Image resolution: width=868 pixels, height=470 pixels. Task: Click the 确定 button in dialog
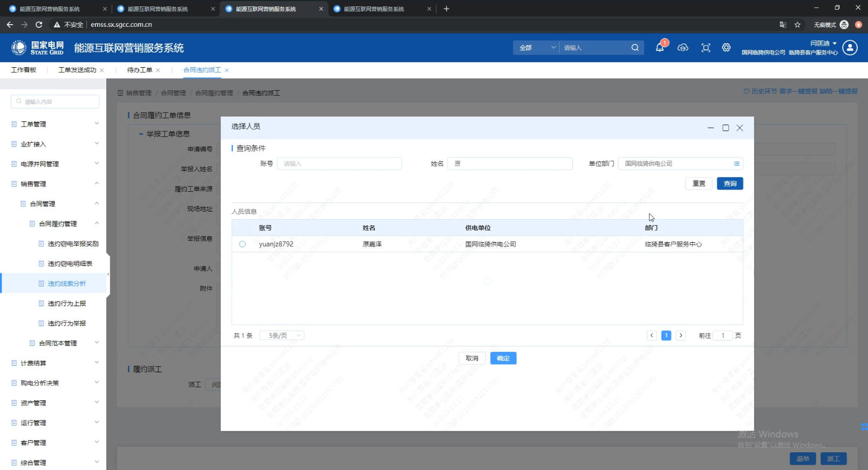coord(503,358)
